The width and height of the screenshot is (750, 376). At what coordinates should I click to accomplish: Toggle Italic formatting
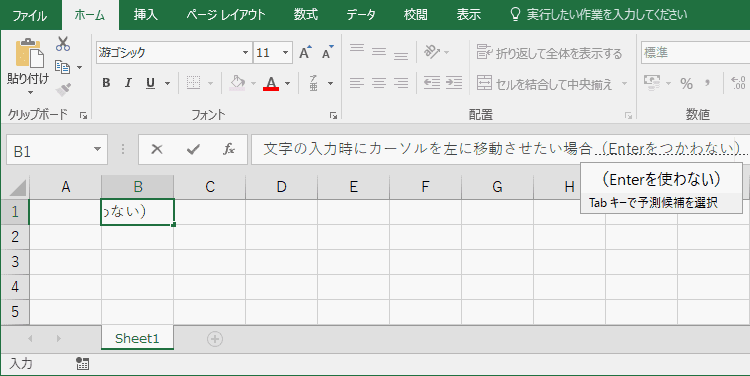(x=128, y=83)
